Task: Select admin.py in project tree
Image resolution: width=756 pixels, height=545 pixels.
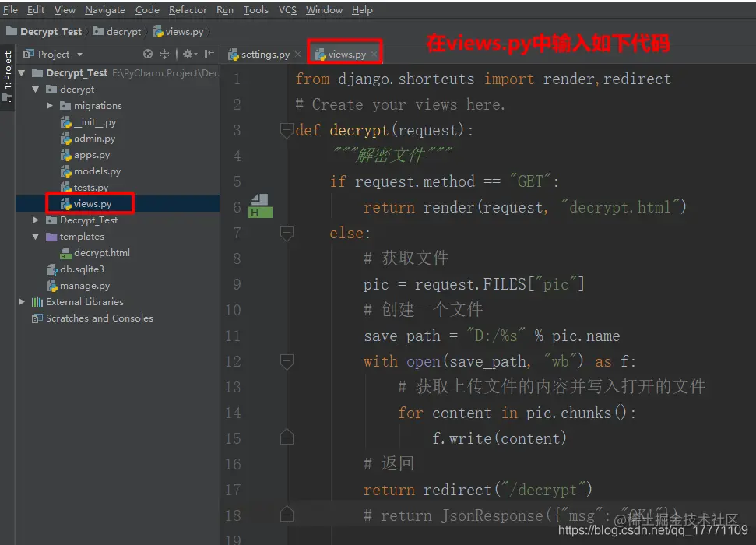Action: [x=118, y=139]
